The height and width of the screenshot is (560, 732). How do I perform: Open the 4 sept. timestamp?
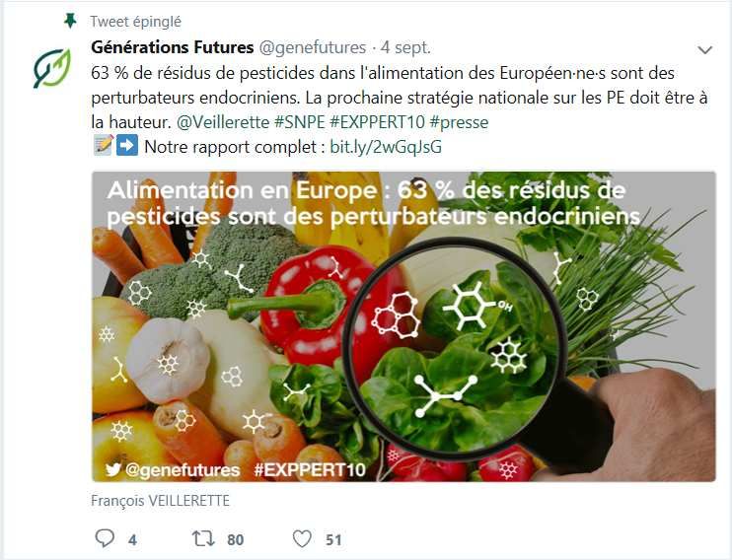405,47
